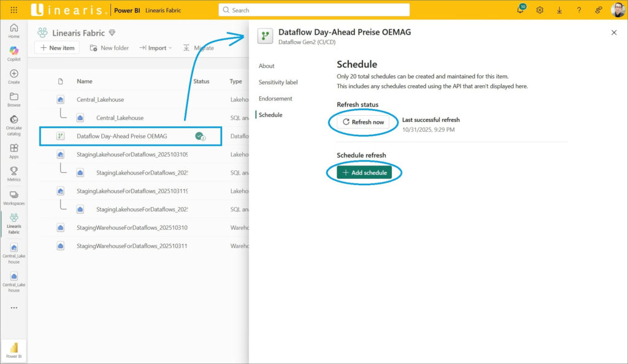The width and height of the screenshot is (628, 364).
Task: Open the settings gear icon
Action: coord(540,10)
